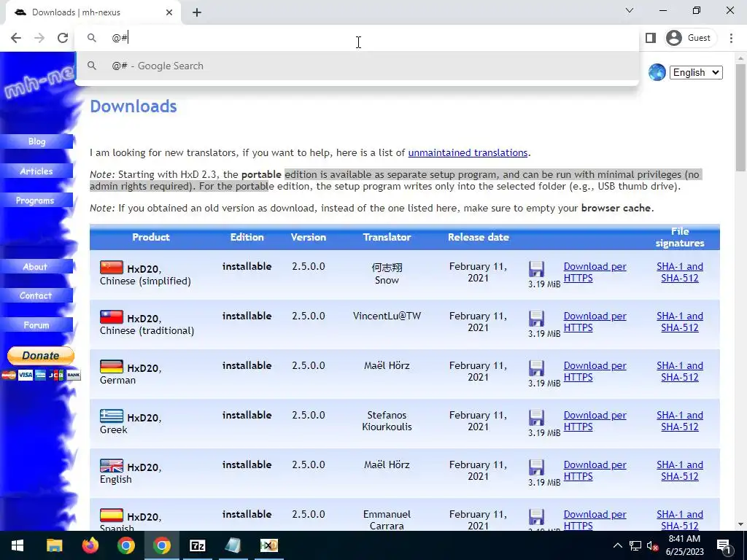The image size is (747, 560).
Task: Click Download per HTTPS for German
Action: (595, 371)
